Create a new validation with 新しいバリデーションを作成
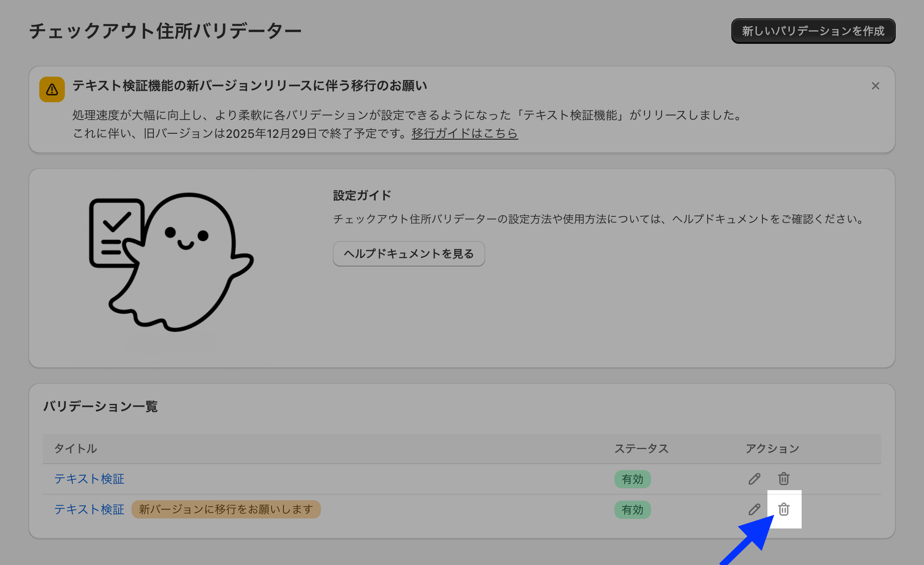This screenshot has height=565, width=924. pos(813,31)
